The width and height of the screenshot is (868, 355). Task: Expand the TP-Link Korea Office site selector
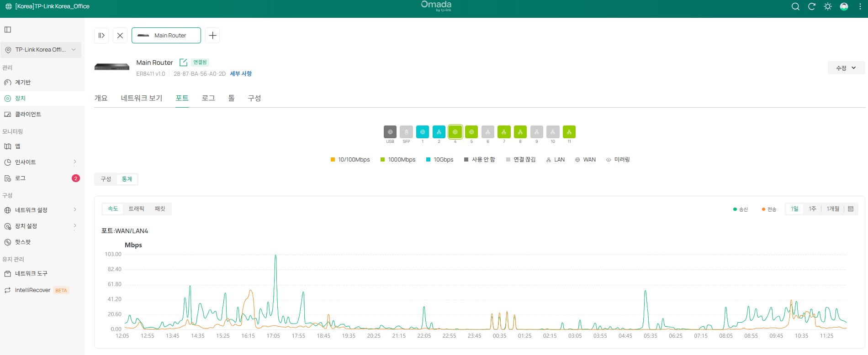(x=41, y=50)
